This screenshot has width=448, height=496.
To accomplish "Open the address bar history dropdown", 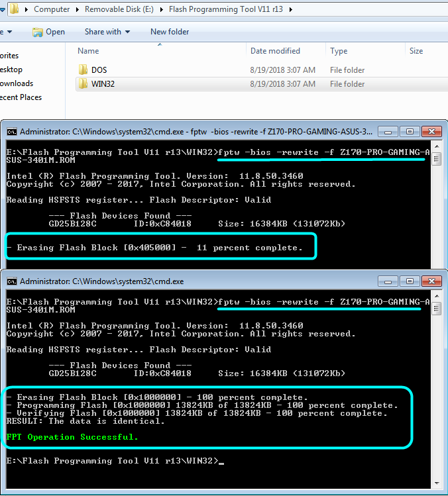I will tap(2, 9).
